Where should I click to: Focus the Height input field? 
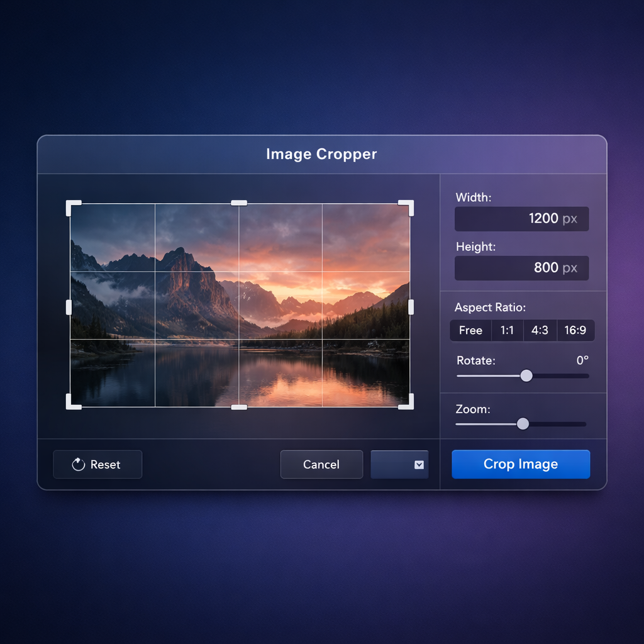pyautogui.click(x=521, y=268)
